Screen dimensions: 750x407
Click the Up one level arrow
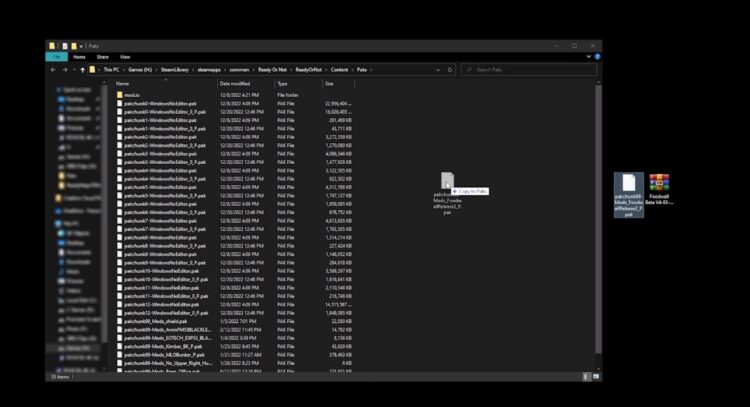(x=82, y=70)
